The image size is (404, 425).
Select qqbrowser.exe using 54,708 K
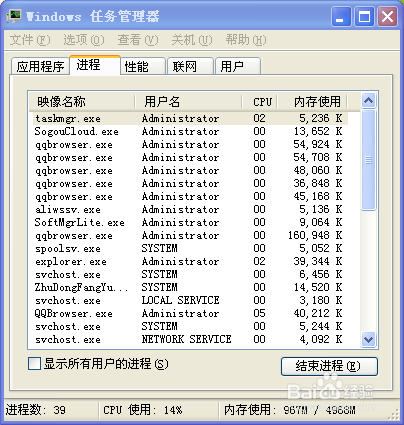pos(191,157)
